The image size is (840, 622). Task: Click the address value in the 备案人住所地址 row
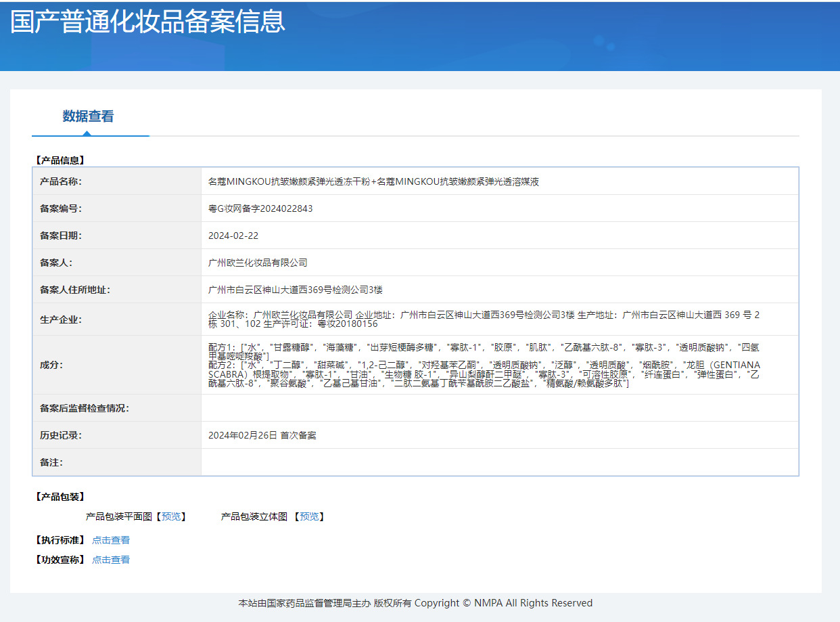pyautogui.click(x=296, y=290)
